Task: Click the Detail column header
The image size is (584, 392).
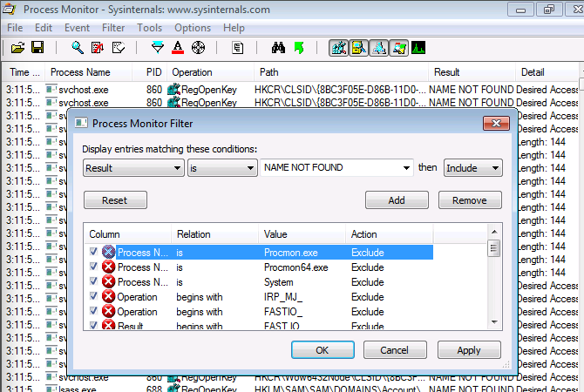Action: (547, 72)
